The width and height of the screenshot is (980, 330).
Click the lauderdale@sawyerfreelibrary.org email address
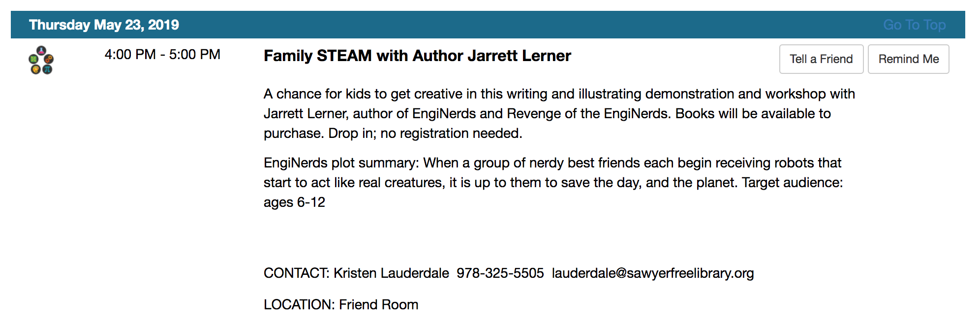[x=652, y=273]
